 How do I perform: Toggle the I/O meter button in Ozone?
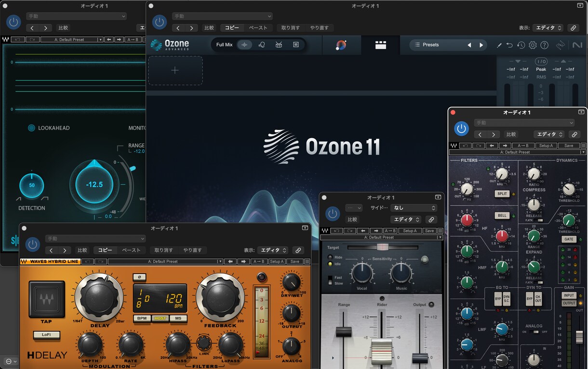click(x=541, y=62)
